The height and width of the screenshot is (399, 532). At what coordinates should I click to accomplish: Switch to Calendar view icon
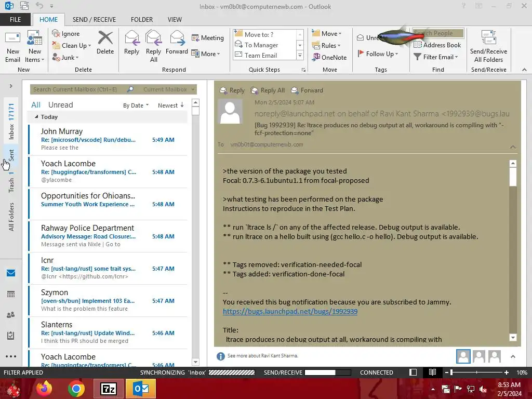(11, 294)
